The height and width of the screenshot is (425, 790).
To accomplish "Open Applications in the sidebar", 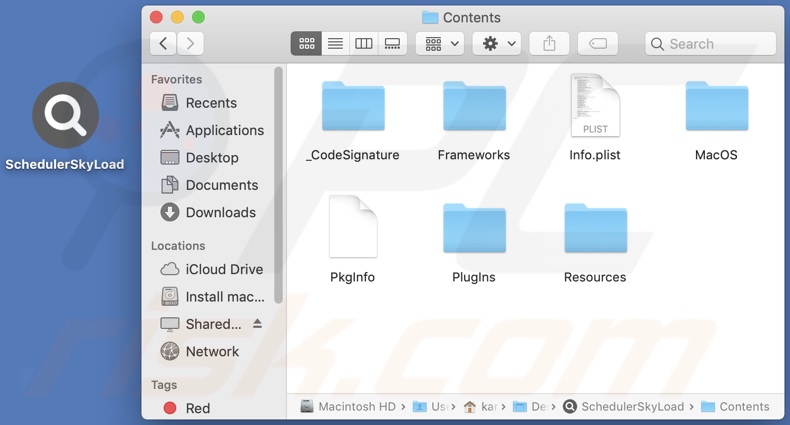I will pyautogui.click(x=212, y=130).
